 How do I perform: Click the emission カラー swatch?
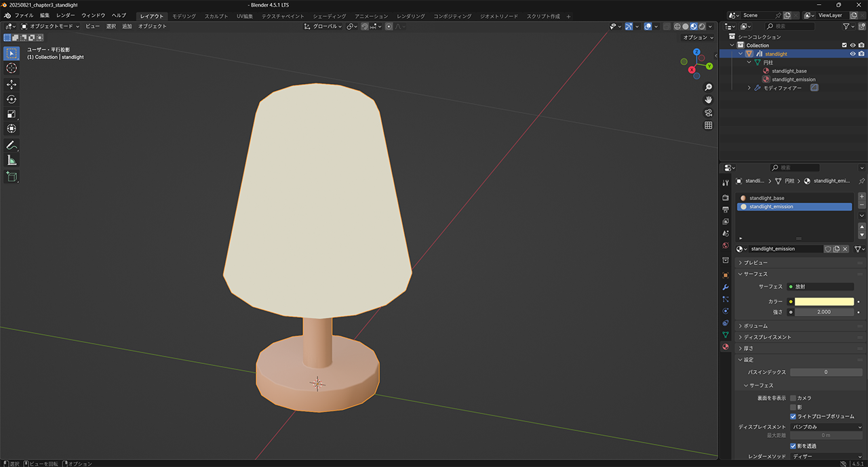(824, 302)
